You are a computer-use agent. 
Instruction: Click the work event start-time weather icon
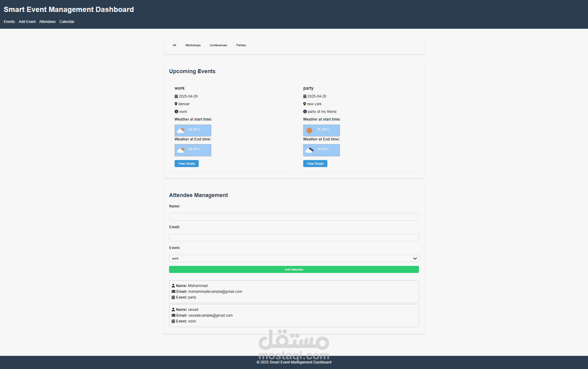(x=181, y=130)
